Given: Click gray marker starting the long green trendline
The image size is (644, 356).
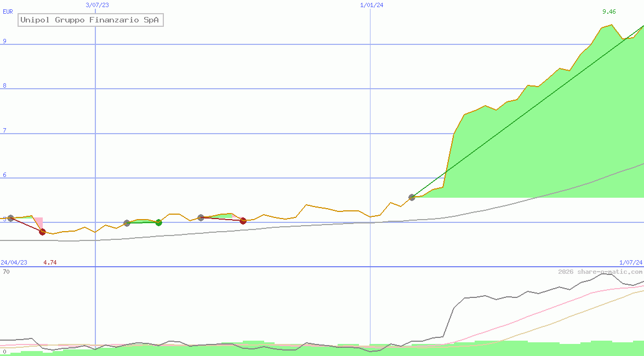Looking at the screenshot, I should pos(412,197).
